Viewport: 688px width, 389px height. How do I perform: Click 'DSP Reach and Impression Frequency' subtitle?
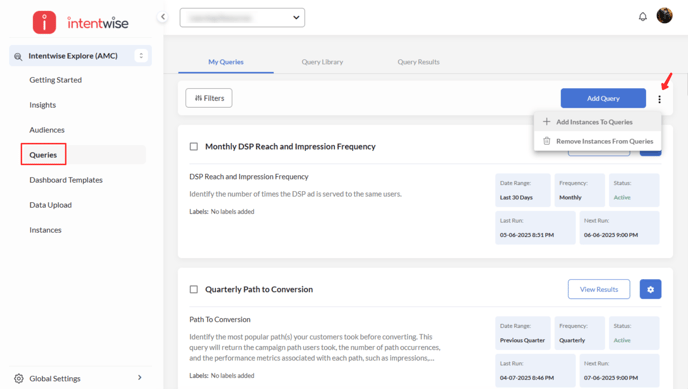[249, 177]
